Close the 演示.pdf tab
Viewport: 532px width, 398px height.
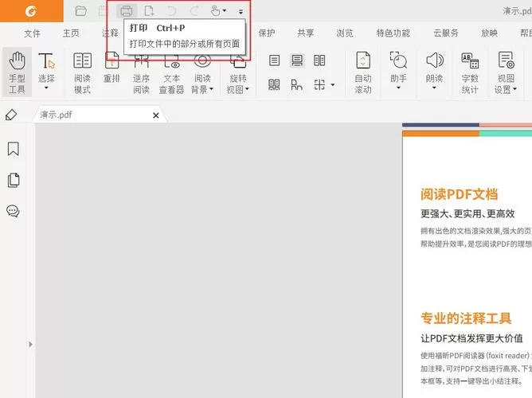pyautogui.click(x=156, y=115)
